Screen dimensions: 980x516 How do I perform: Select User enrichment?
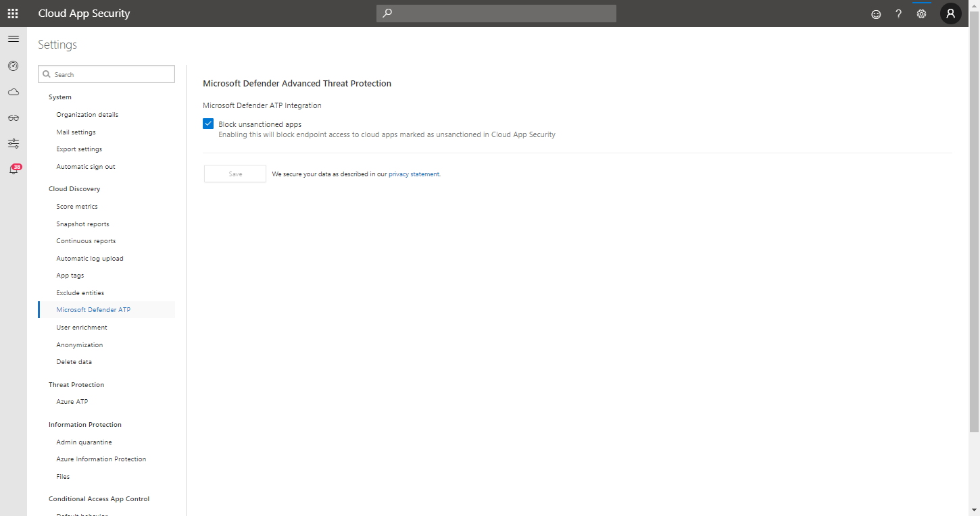click(x=82, y=328)
